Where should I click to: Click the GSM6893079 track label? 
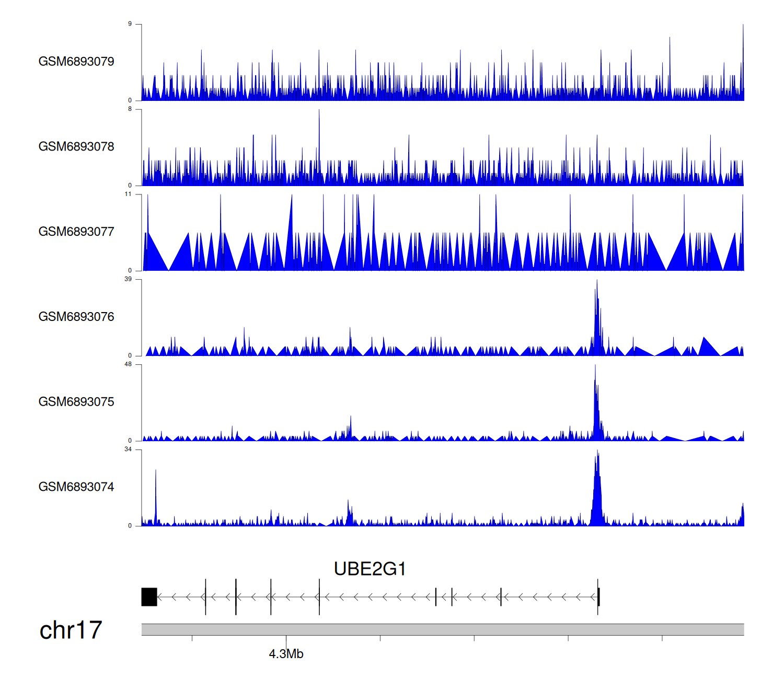(76, 62)
